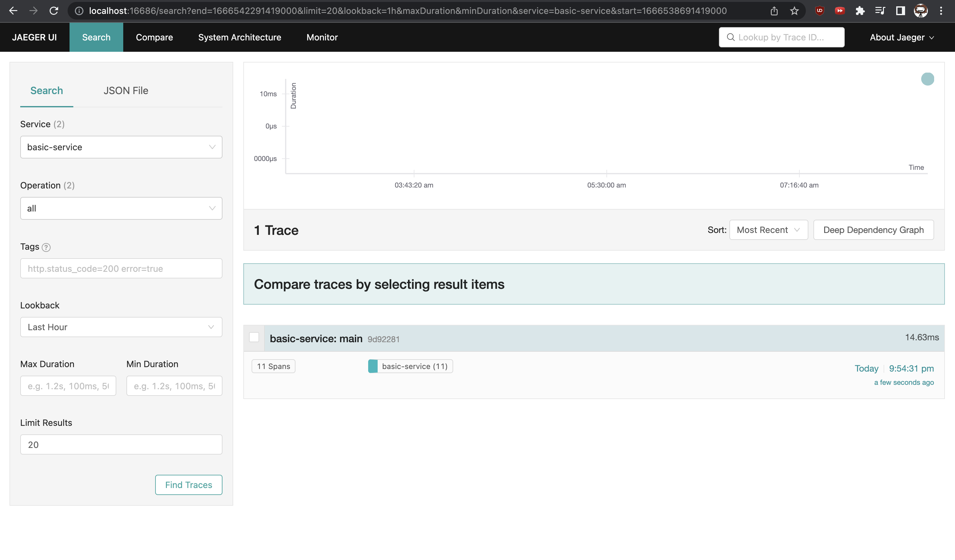Change the Most Recent sort dropdown
Image resolution: width=955 pixels, height=560 pixels.
point(768,230)
